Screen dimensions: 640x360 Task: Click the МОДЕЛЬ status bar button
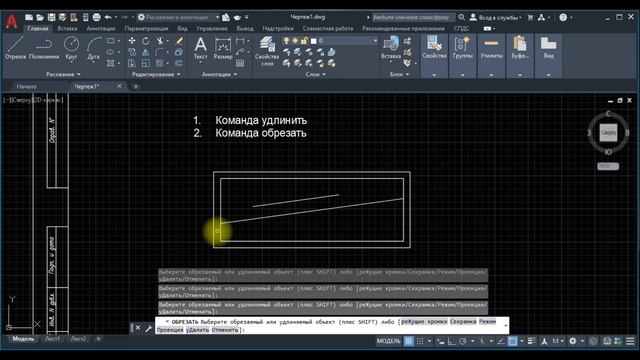[388, 341]
